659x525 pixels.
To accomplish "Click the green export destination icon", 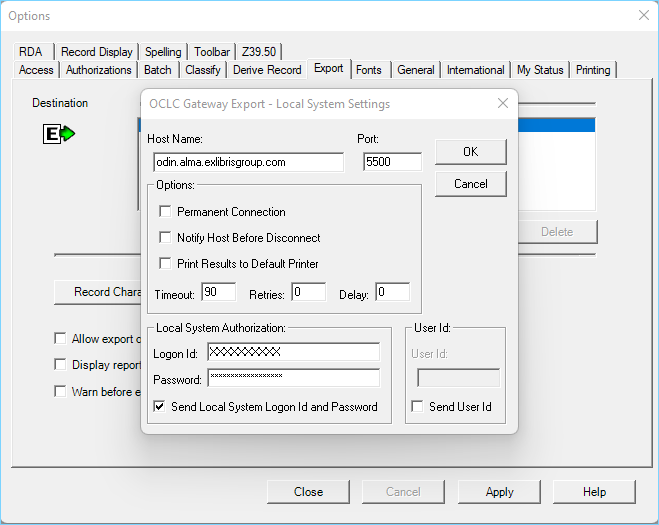I will tap(59, 134).
